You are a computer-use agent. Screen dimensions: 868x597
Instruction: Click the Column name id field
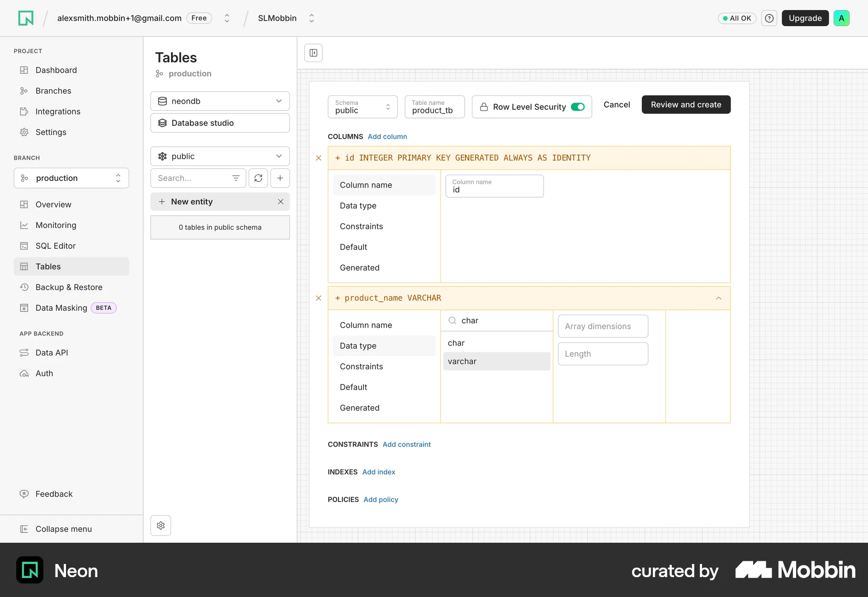pyautogui.click(x=495, y=186)
